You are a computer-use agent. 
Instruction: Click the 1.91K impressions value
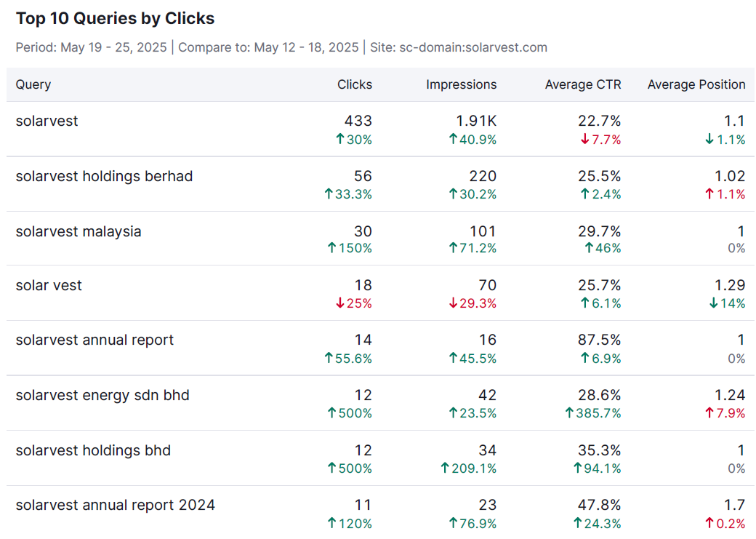tap(476, 121)
